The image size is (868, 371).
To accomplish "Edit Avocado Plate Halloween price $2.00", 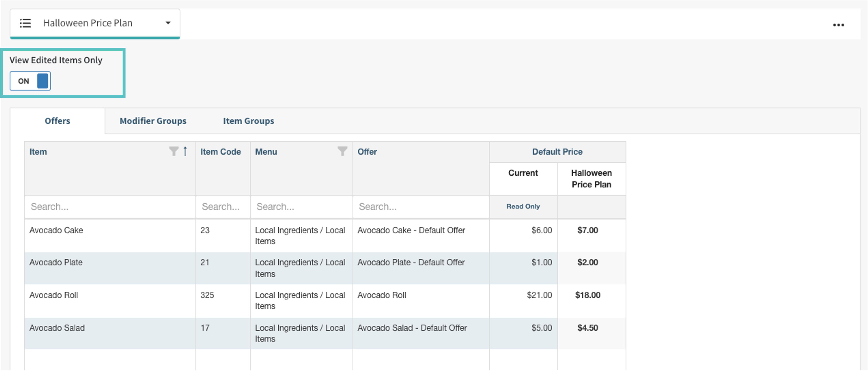I will tap(587, 263).
